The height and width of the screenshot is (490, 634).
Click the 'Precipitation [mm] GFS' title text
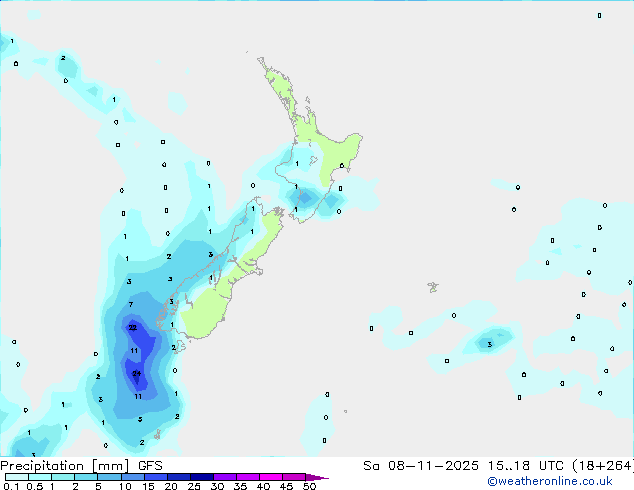click(81, 466)
